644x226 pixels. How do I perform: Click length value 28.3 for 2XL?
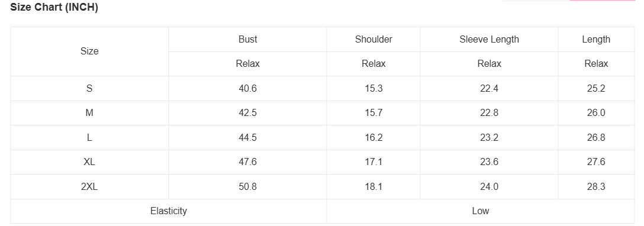(x=596, y=186)
